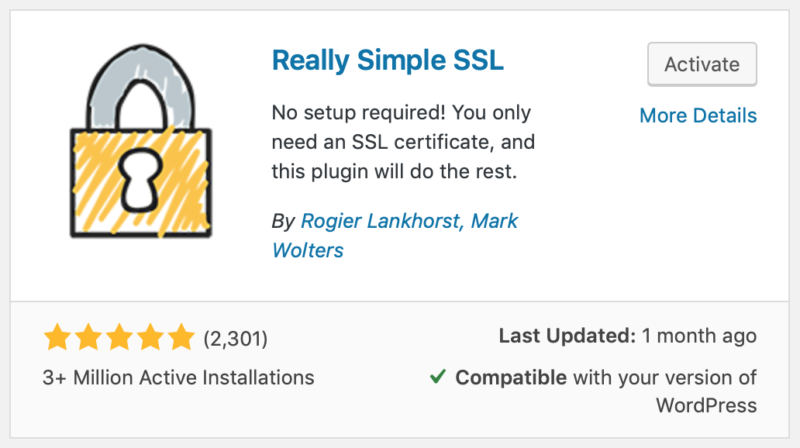Click the 3+ Million Active Installations text
The height and width of the screenshot is (448, 800).
(179, 378)
